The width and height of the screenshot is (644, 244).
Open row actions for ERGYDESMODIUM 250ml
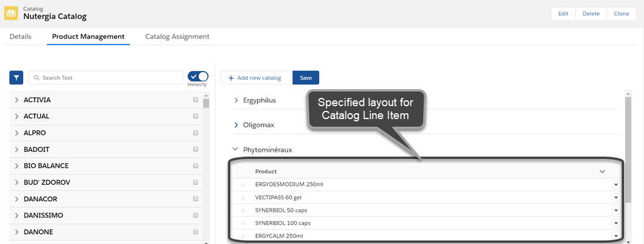click(x=616, y=185)
